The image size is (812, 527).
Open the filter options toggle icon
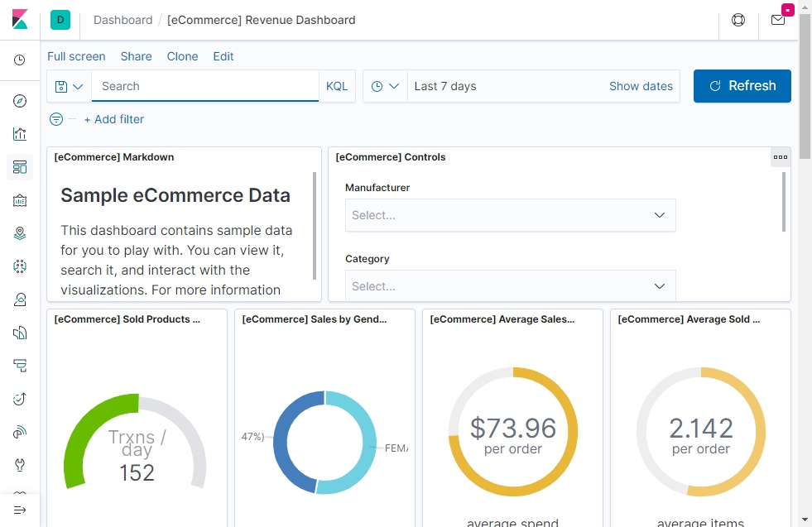pyautogui.click(x=56, y=119)
